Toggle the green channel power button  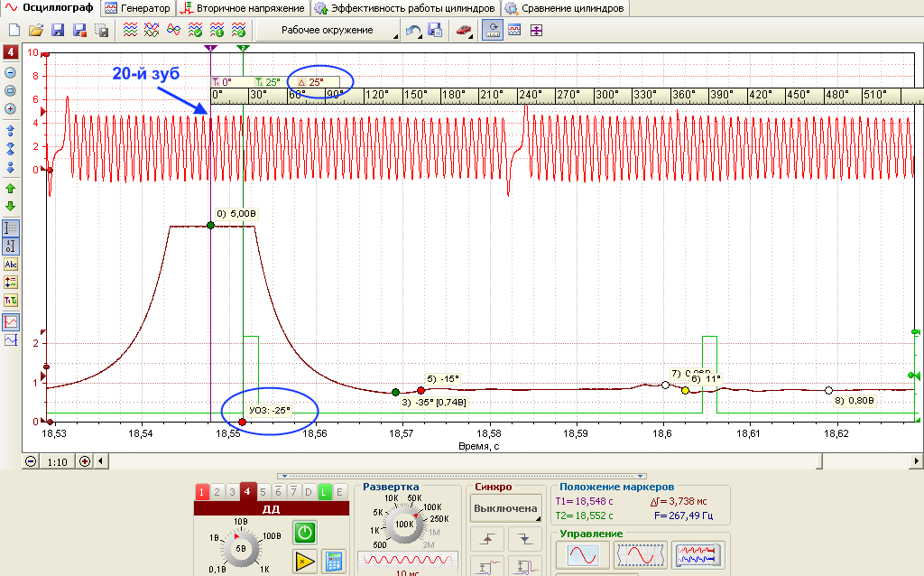[305, 533]
